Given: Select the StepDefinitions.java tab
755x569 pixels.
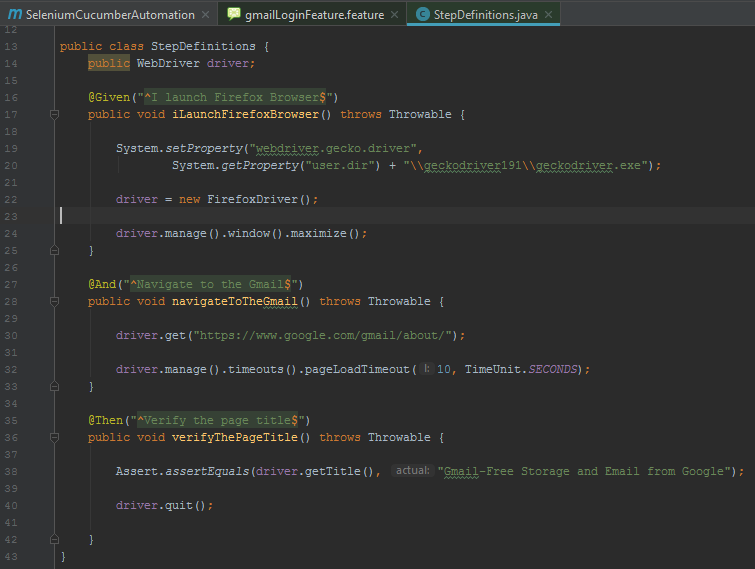Looking at the screenshot, I should pos(485,14).
